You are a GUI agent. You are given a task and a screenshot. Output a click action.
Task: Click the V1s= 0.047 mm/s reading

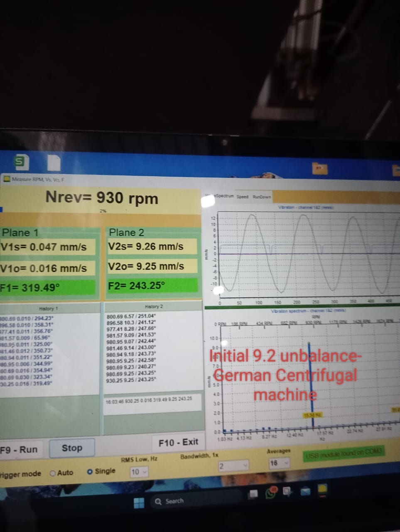(x=47, y=247)
